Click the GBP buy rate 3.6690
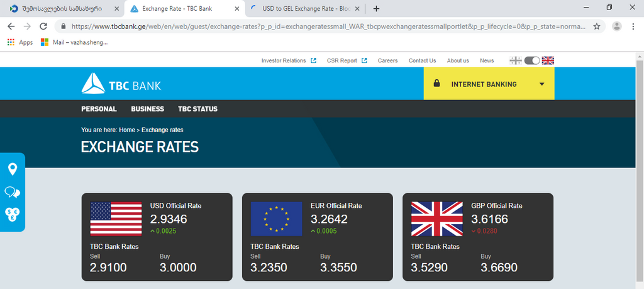The height and width of the screenshot is (289, 644). [x=499, y=268]
